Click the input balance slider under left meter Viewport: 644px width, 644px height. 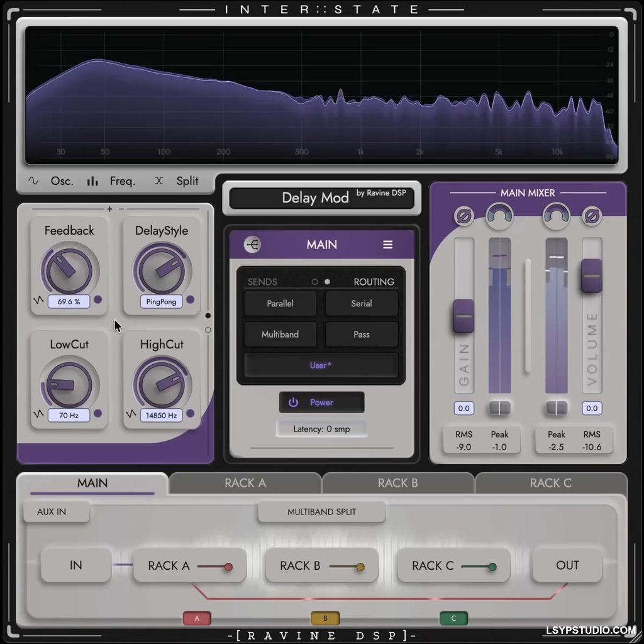click(x=499, y=408)
